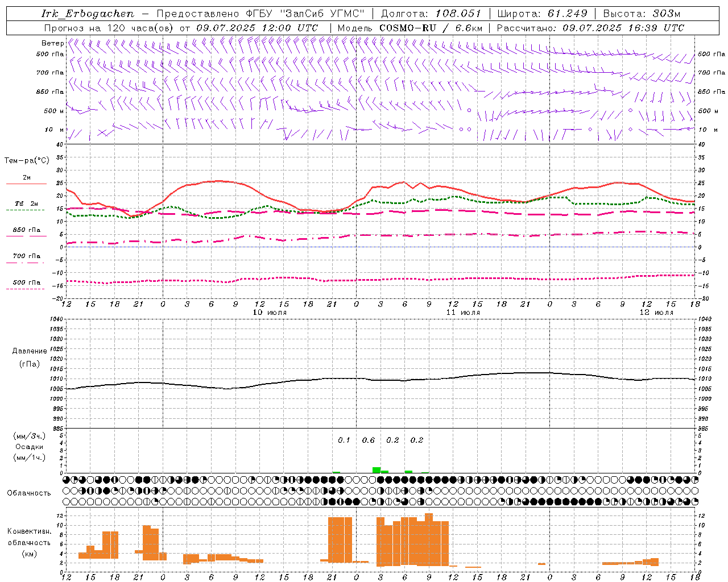Click the Тем-ра(°C) axis title

click(x=27, y=161)
